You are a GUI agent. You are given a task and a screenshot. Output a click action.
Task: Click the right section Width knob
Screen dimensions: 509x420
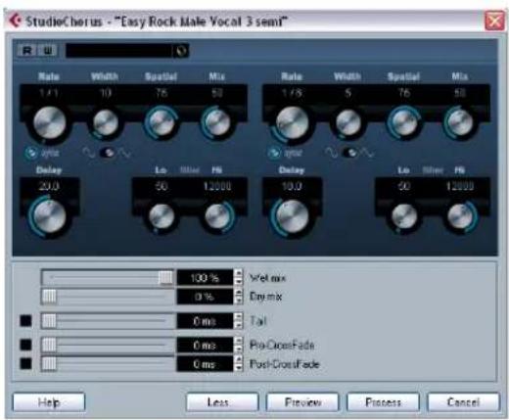click(348, 121)
